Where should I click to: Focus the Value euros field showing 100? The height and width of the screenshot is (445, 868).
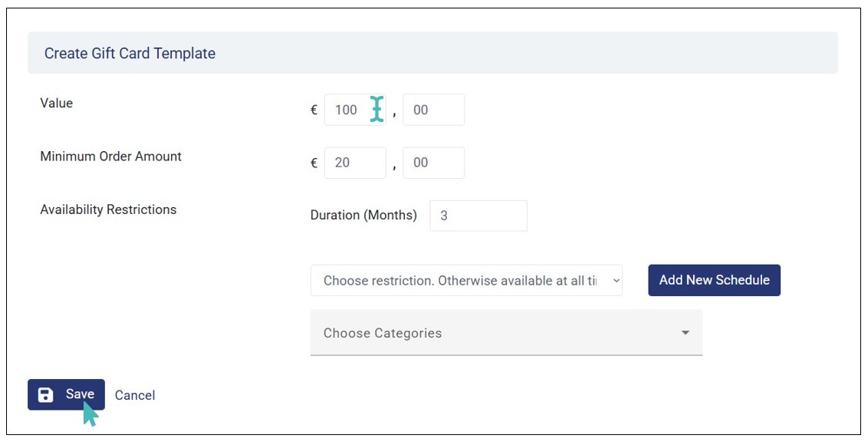coord(349,110)
